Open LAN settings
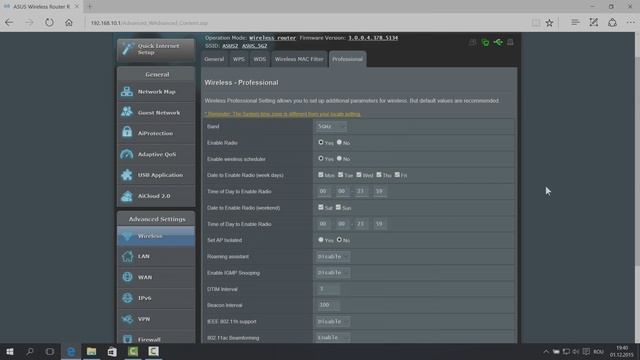This screenshot has width=640, height=360. pos(156,256)
